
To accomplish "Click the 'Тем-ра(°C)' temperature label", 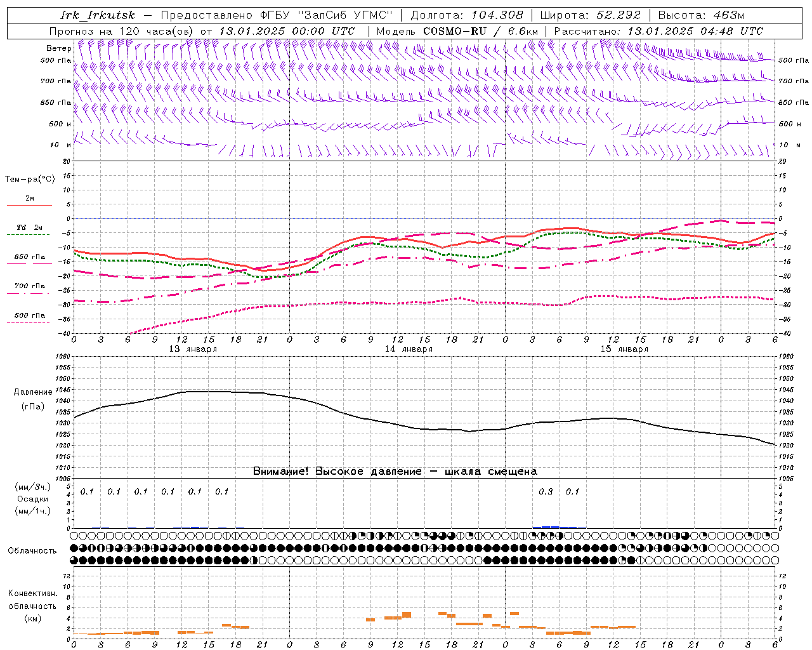I will [30, 180].
